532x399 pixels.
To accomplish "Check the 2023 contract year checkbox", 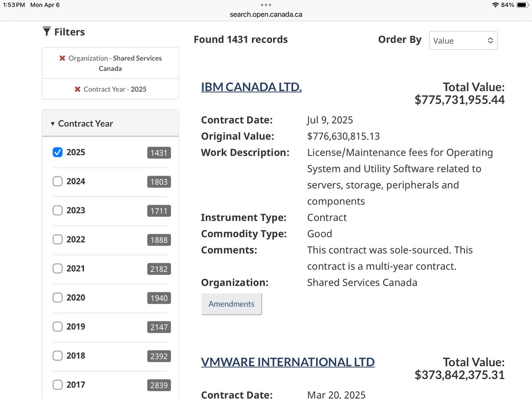I will (57, 211).
